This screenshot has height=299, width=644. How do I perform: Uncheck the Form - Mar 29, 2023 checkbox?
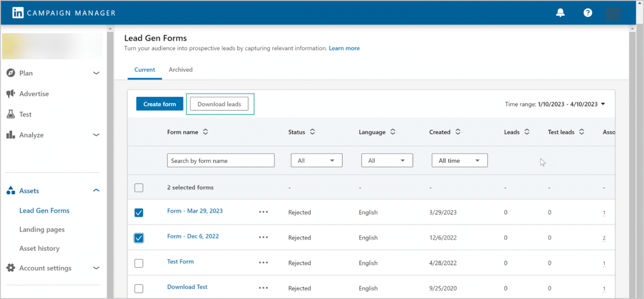point(139,213)
